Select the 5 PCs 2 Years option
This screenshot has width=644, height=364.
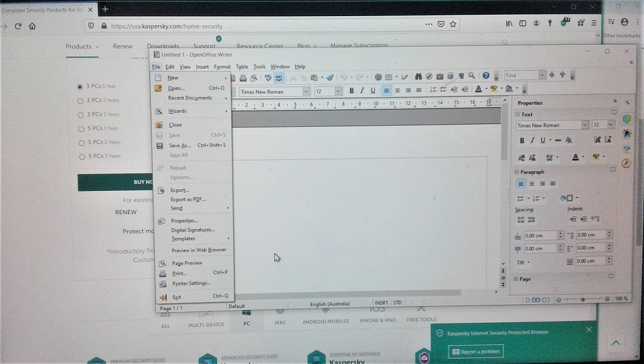click(x=82, y=142)
